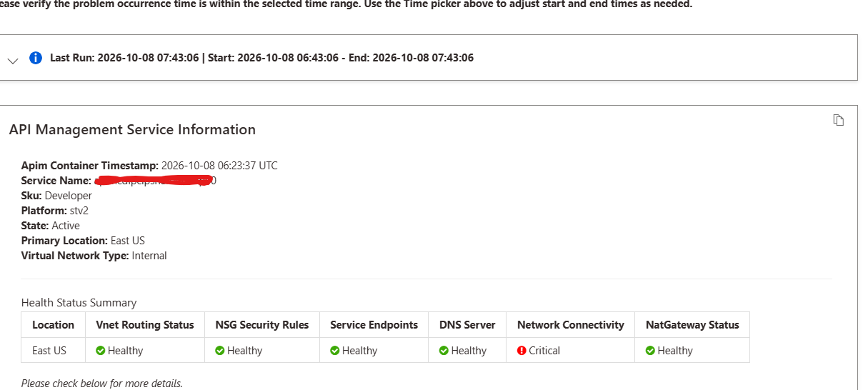
Task: Click the green check under NatGateway Status
Action: (x=650, y=351)
